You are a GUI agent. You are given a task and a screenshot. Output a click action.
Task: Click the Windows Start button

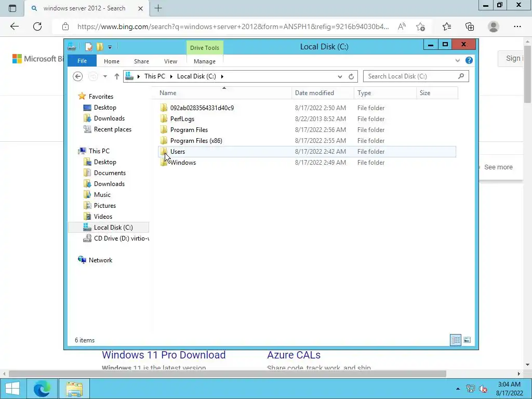[12, 389]
